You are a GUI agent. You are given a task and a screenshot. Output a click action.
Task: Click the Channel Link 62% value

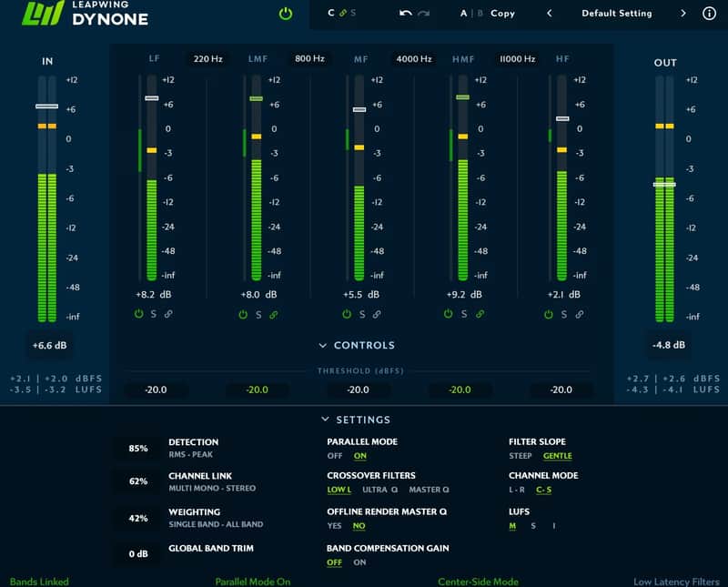(x=138, y=481)
